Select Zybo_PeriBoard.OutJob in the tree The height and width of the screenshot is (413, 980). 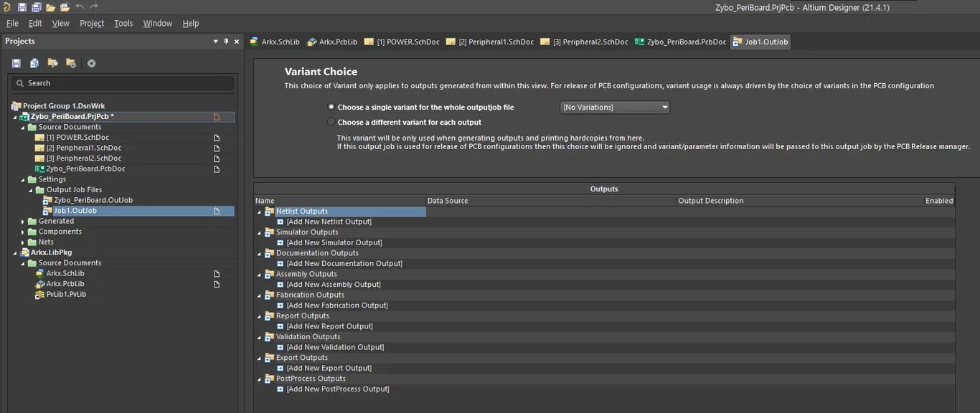pos(93,200)
